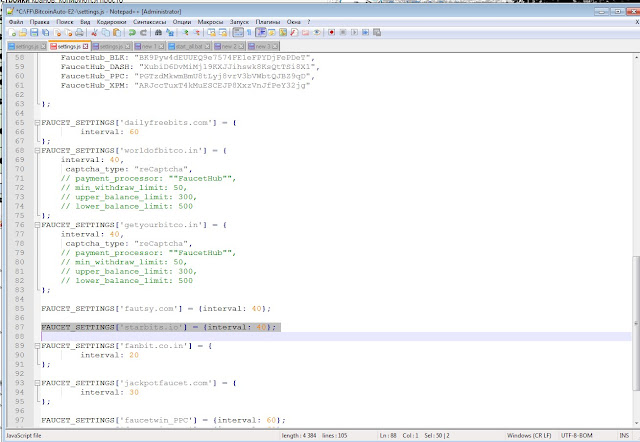
Task: Open the Кодировки menu
Action: (x=111, y=22)
